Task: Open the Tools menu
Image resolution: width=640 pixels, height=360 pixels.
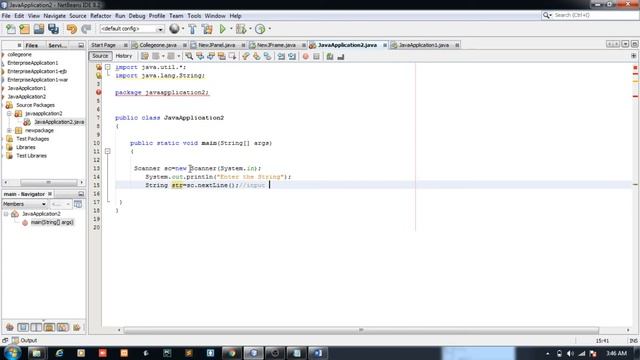Action: [194, 16]
